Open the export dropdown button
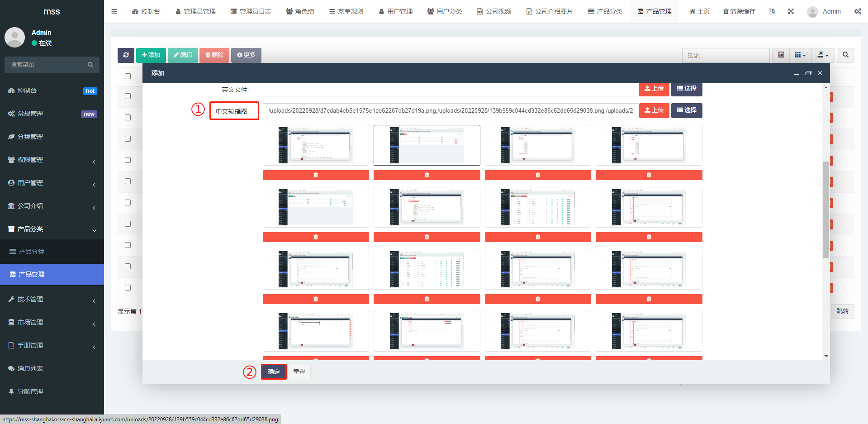Screen dimensions: 868x424 pyautogui.click(x=823, y=55)
